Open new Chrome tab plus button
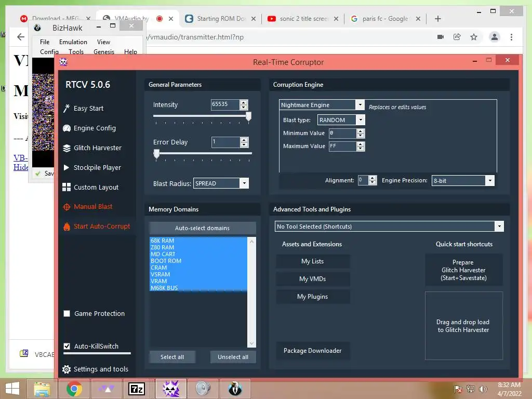The height and width of the screenshot is (399, 532). pyautogui.click(x=437, y=19)
